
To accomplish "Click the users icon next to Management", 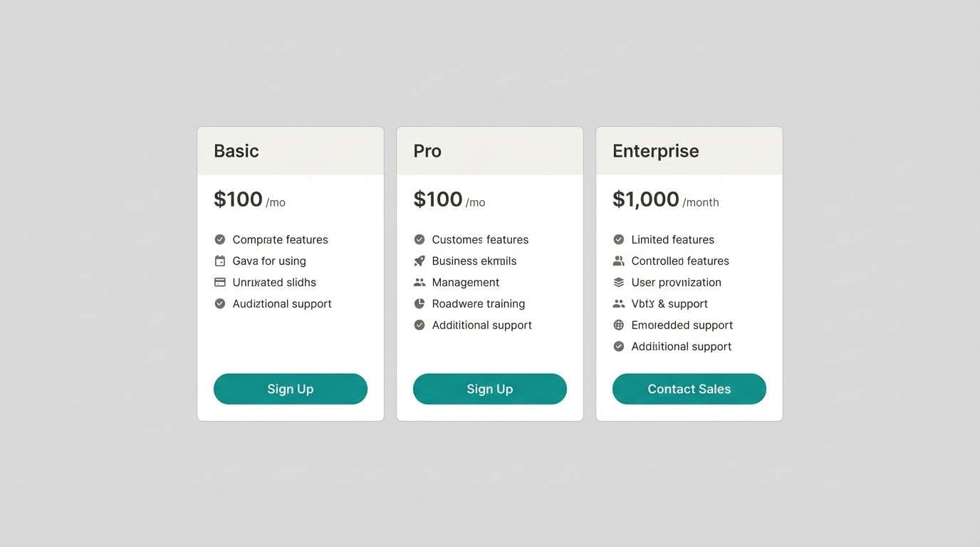I will click(419, 282).
